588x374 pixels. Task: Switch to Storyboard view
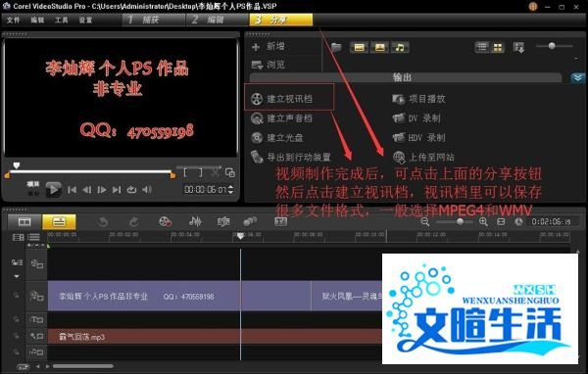pyautogui.click(x=24, y=222)
